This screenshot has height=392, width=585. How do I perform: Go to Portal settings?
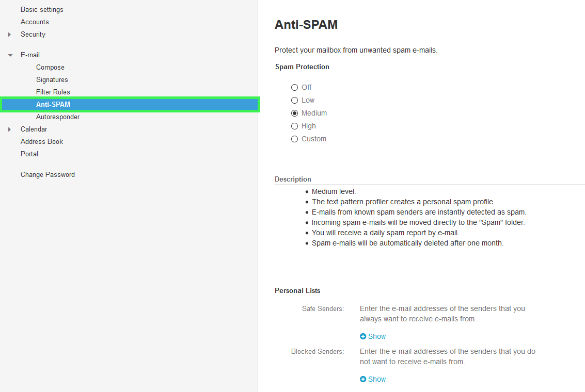[29, 154]
